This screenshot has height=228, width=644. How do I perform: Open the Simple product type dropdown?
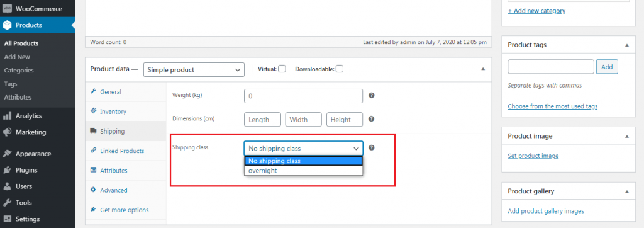(194, 69)
